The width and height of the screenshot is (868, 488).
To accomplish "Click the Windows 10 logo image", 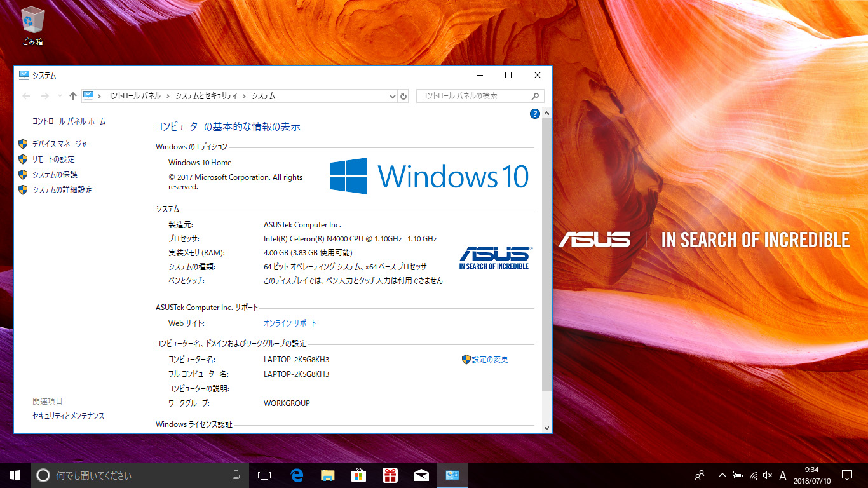I will (429, 175).
